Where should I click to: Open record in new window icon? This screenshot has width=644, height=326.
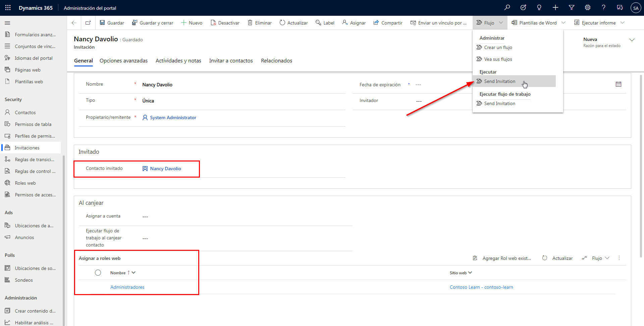[88, 23]
